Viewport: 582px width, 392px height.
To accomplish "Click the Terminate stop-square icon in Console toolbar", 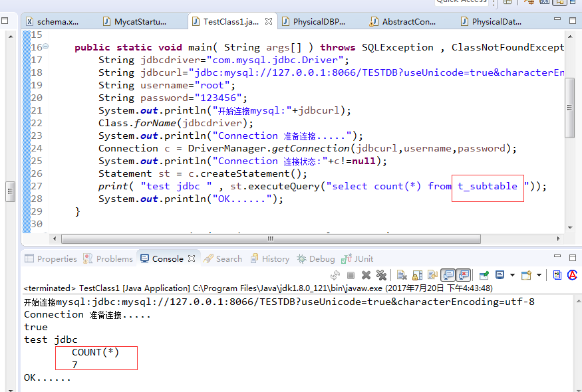I will click(351, 275).
